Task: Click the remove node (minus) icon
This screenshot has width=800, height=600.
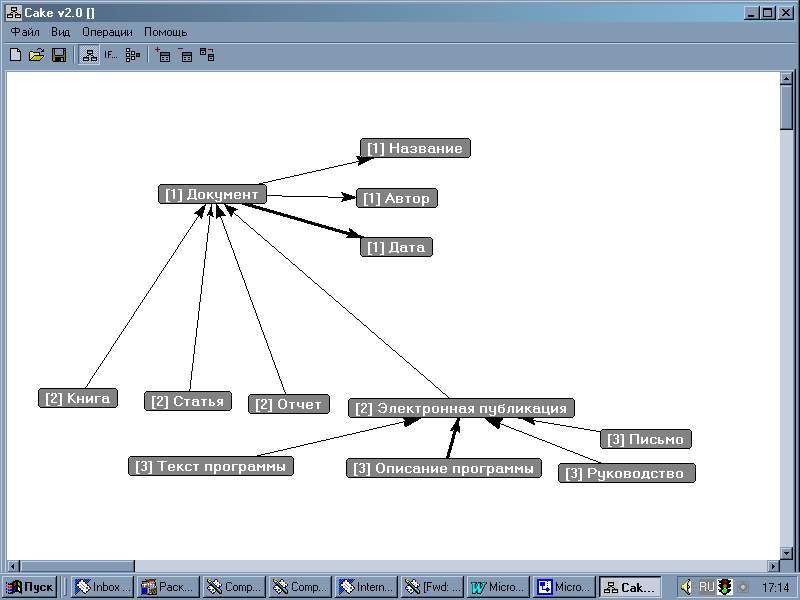Action: point(185,55)
